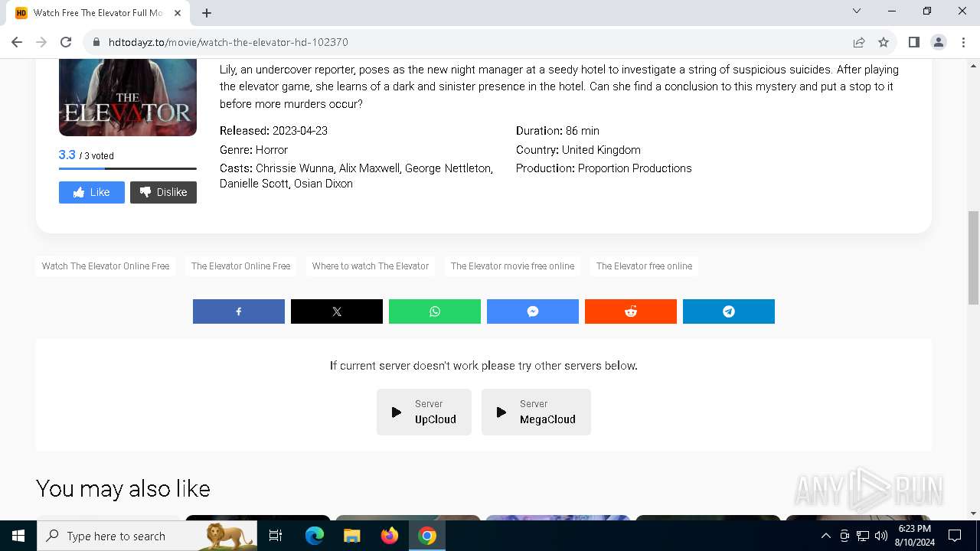Open cast member Osian Dixon

323,184
